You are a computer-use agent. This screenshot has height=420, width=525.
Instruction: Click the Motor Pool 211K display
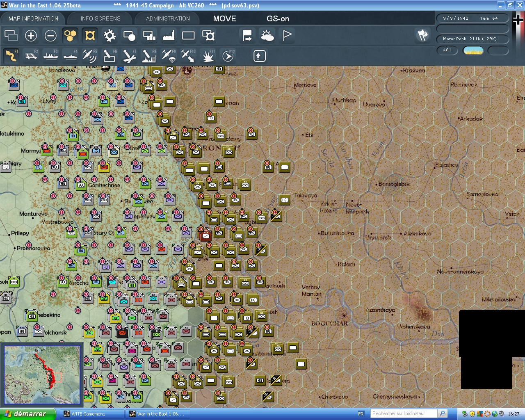click(472, 39)
